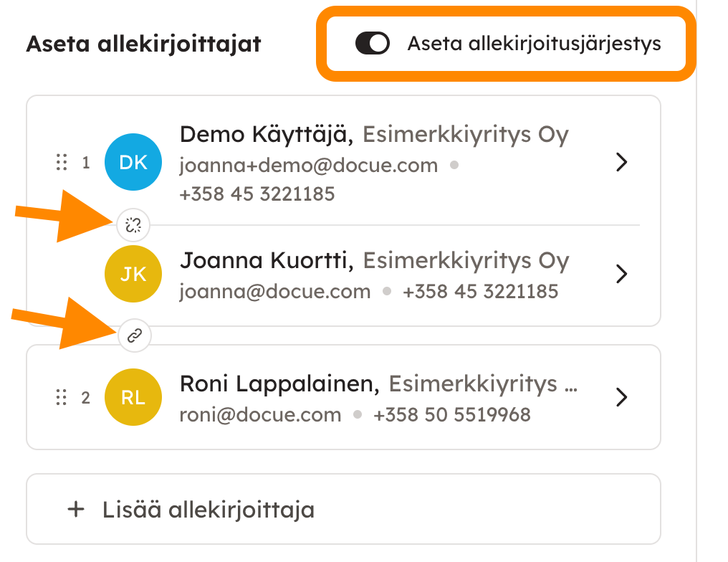Click the RL avatar circle
728x562 pixels.
tap(133, 397)
